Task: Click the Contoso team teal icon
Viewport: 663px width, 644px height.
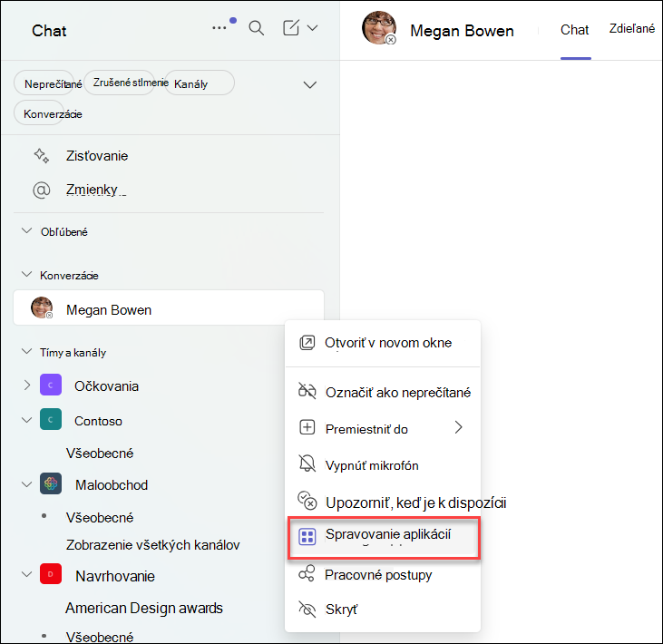Action: pyautogui.click(x=51, y=419)
